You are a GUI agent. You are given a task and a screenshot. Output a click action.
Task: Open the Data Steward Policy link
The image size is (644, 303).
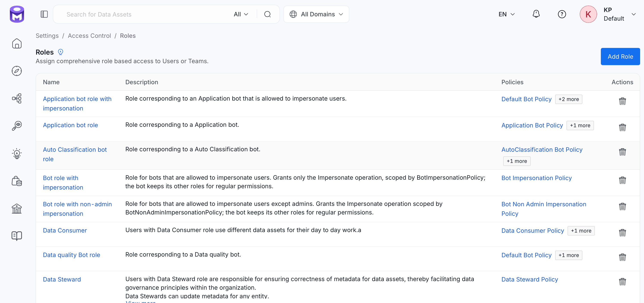pos(530,280)
